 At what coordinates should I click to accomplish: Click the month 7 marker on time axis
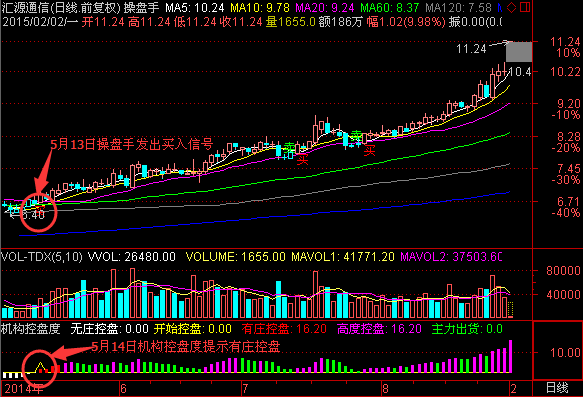[x=245, y=389]
